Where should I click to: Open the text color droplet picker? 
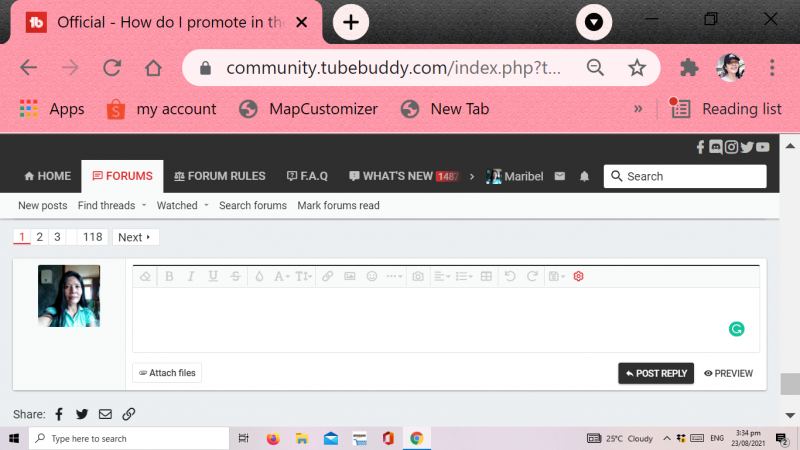point(259,276)
